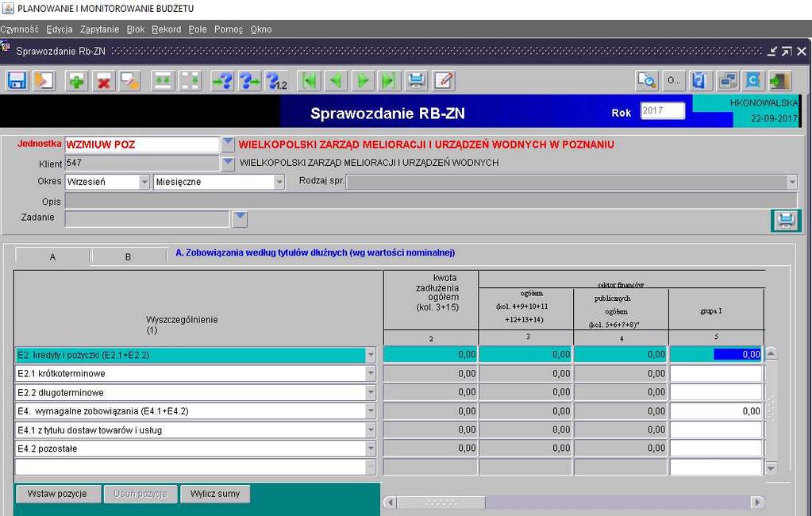Image resolution: width=812 pixels, height=516 pixels.
Task: Click horizontal scrollbar right arrow
Action: 757,502
